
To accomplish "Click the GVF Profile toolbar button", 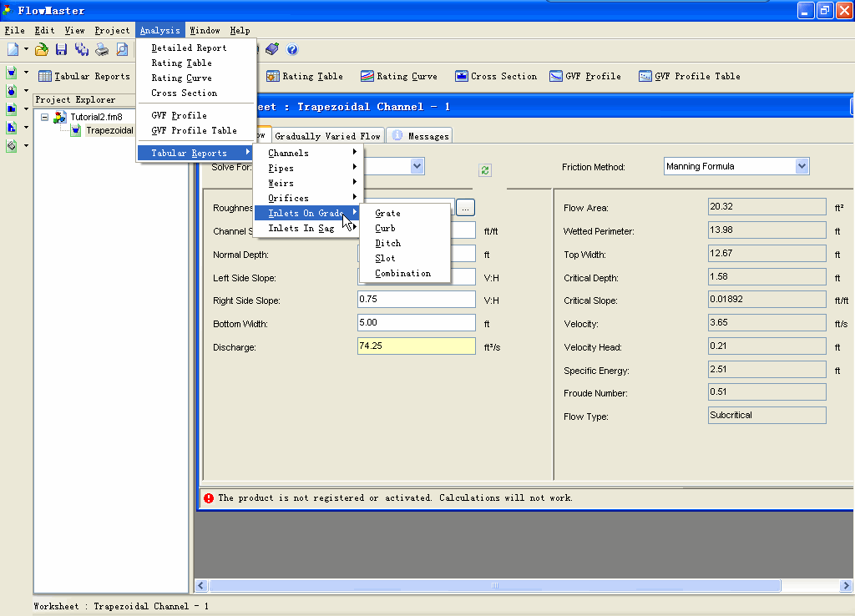I will point(585,76).
